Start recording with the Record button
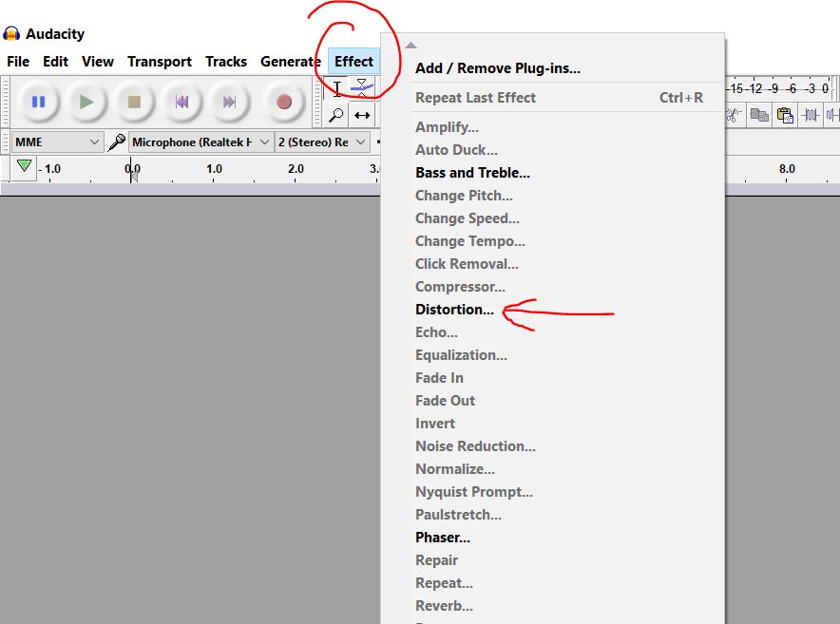The width and height of the screenshot is (840, 624). [284, 102]
